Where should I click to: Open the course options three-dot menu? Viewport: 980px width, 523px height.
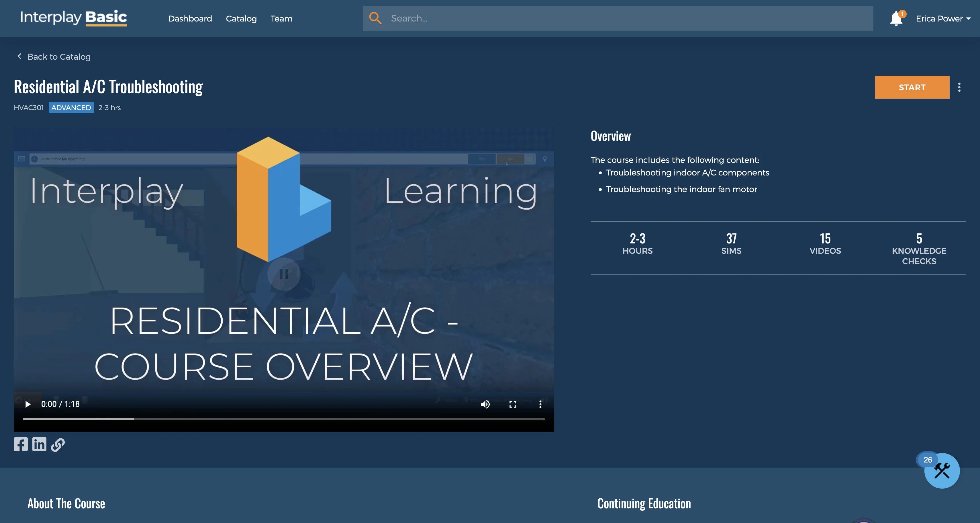click(x=959, y=87)
